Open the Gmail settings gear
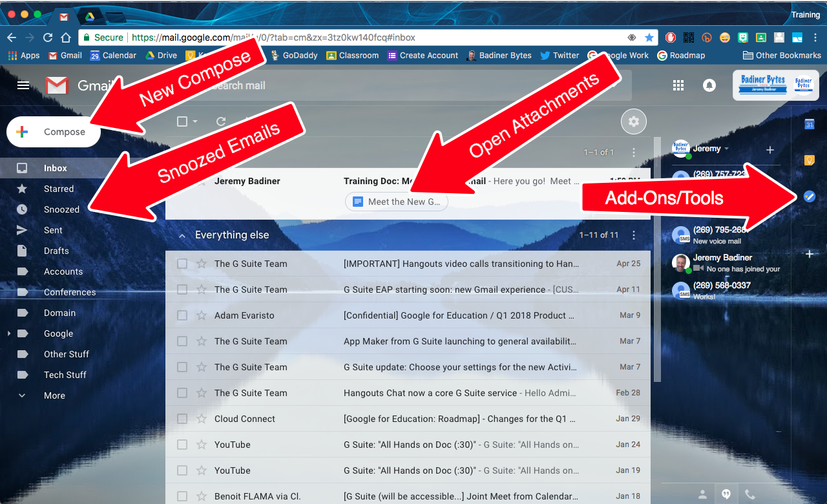Viewport: 827px width, 504px height. (x=634, y=121)
